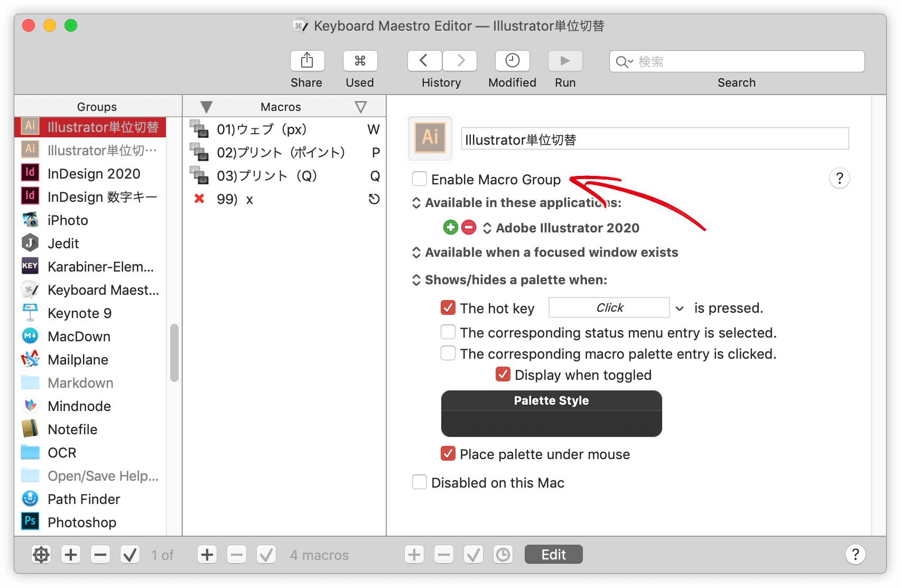Select the Keyboard Maestro group icon
This screenshot has height=588, width=901.
pos(30,290)
